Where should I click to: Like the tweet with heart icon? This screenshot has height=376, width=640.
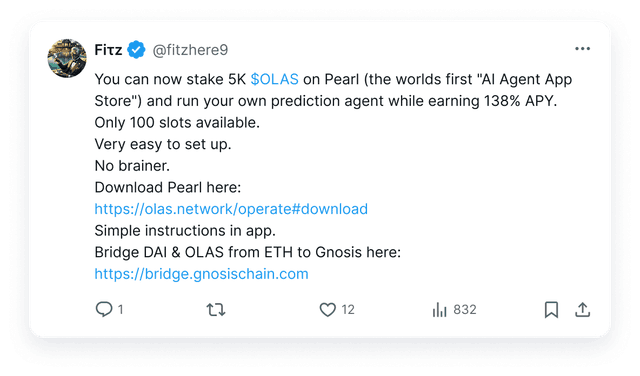tap(327, 309)
